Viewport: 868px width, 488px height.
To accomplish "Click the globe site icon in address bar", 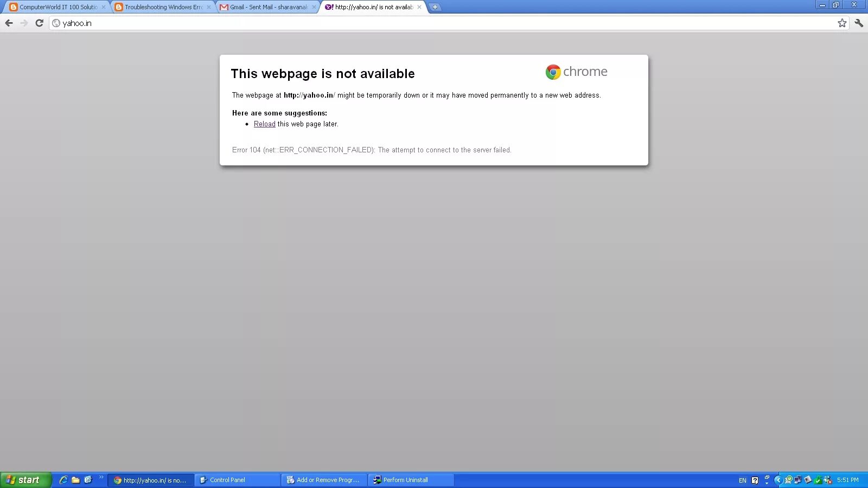I will point(56,23).
